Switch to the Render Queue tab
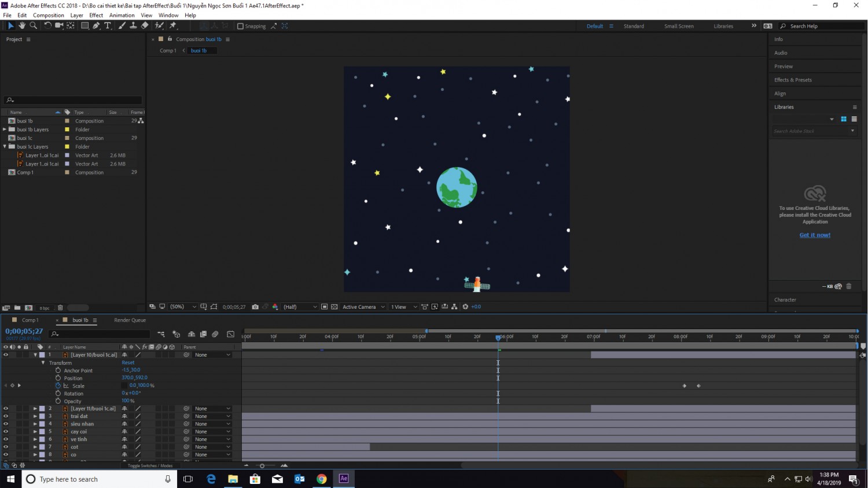 tap(130, 320)
